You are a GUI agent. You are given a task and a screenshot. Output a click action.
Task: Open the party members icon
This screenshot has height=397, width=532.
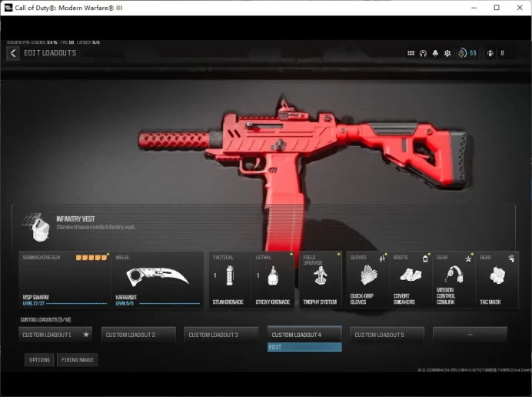(490, 53)
